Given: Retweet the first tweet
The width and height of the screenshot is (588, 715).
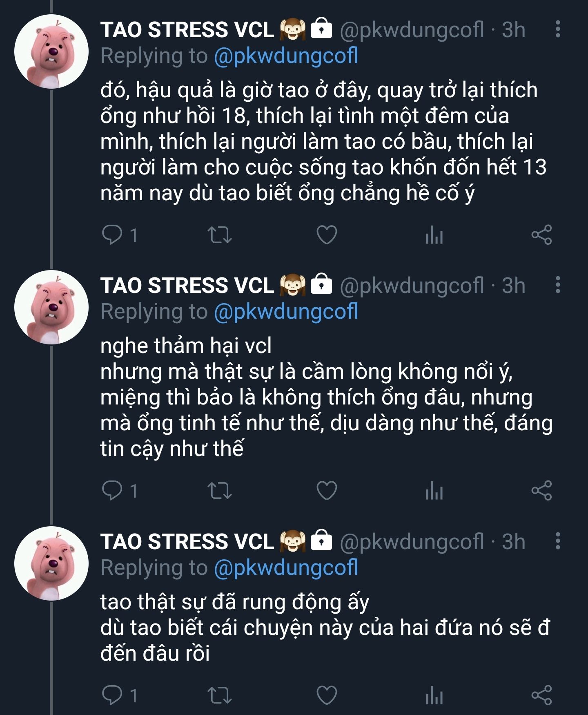Looking at the screenshot, I should [220, 235].
